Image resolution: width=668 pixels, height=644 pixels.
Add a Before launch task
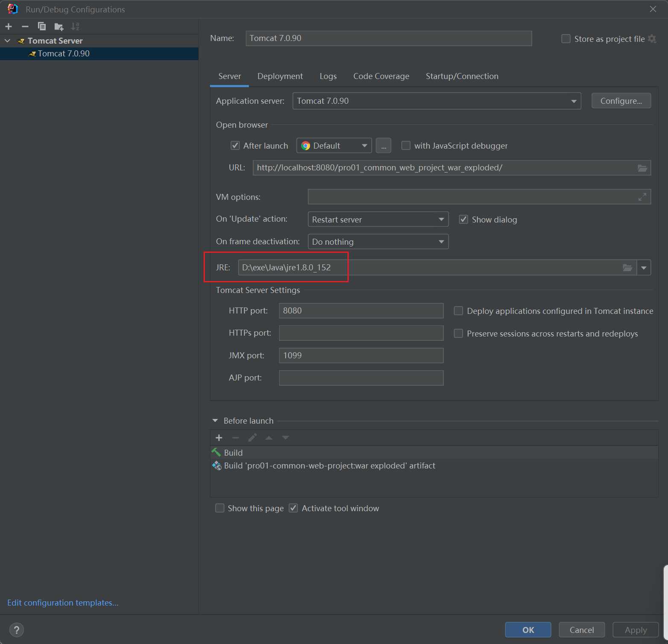pyautogui.click(x=219, y=438)
